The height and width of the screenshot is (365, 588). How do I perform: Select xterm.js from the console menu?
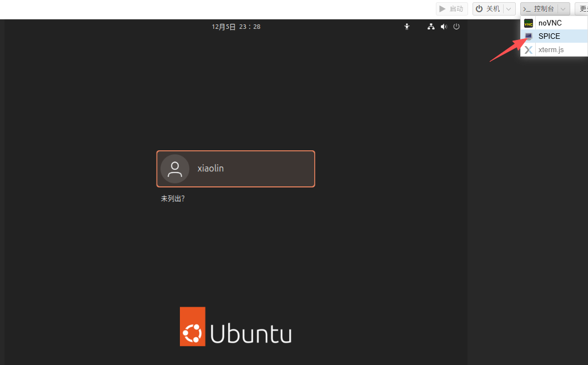pyautogui.click(x=551, y=50)
